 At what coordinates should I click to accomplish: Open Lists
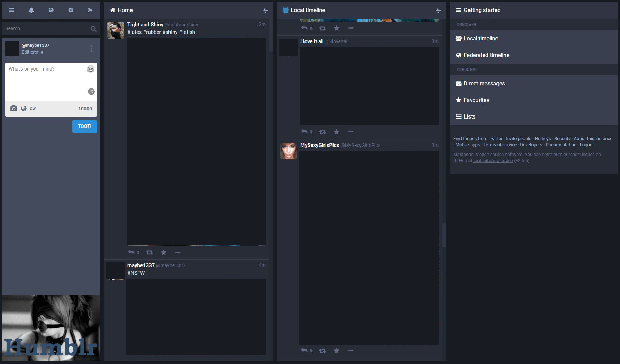tap(534, 117)
